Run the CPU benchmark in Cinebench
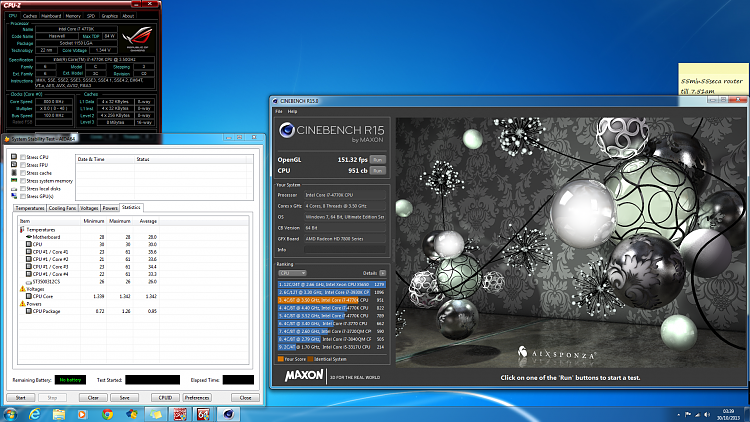Screen dimensions: 750x422 [x=378, y=170]
